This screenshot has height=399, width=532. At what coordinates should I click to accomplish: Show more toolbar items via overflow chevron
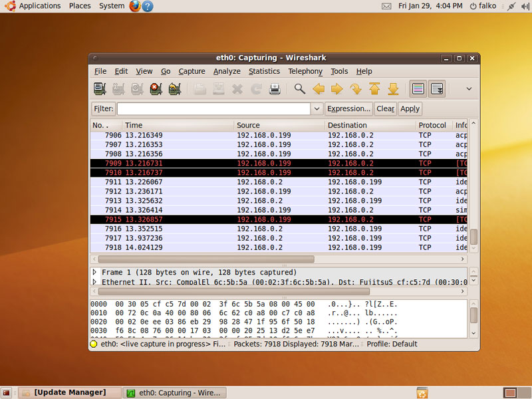tap(469, 89)
